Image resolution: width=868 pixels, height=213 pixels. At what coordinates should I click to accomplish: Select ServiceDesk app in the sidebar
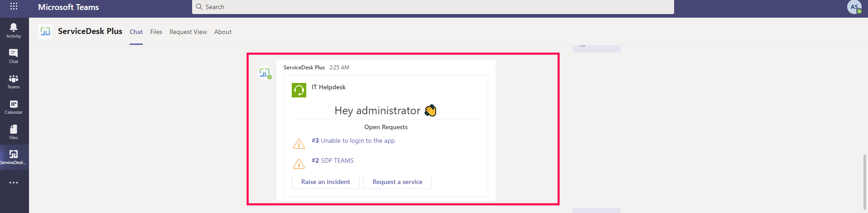click(x=14, y=157)
